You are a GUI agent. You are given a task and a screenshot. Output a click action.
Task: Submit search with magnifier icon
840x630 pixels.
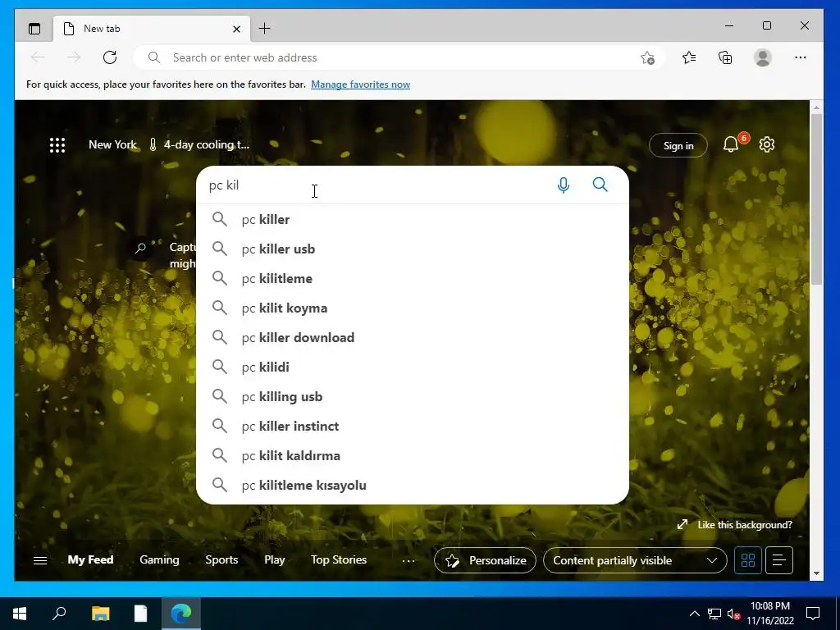600,185
